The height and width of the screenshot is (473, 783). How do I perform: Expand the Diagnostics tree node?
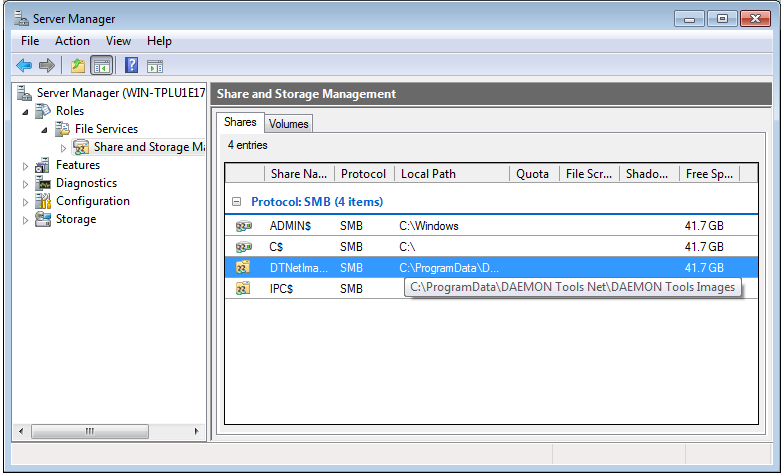25,184
